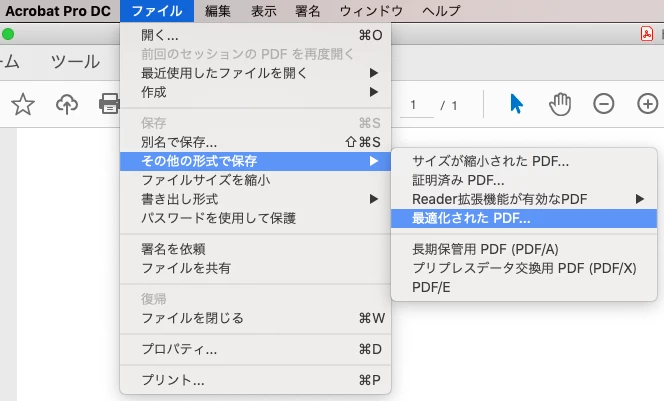Click the zoom out minus icon
This screenshot has width=664, height=401.
(603, 104)
